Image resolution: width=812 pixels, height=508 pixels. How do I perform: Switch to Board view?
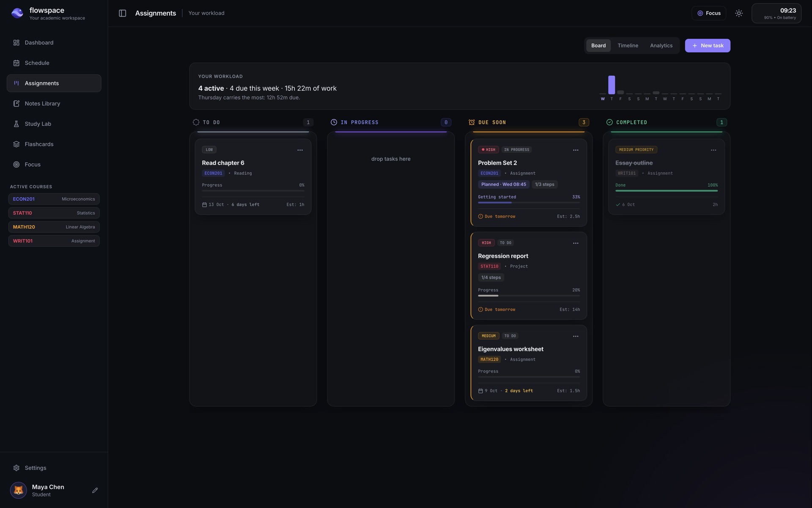point(598,46)
